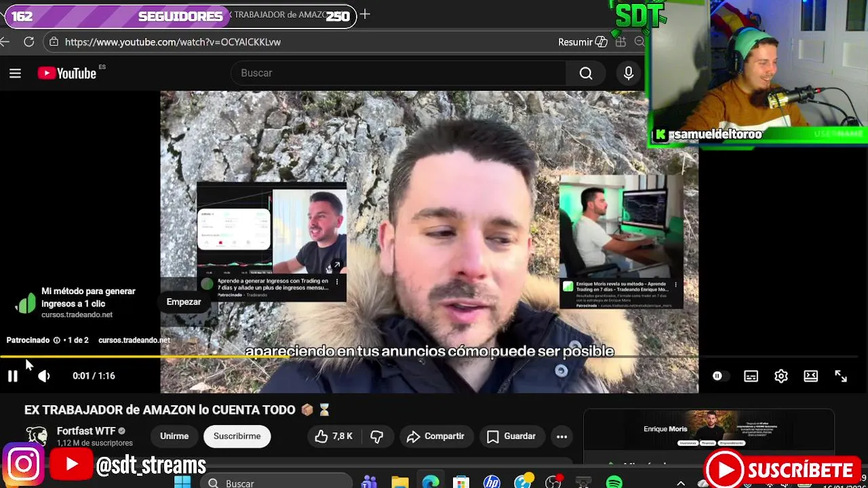
Task: Toggle the autoplay switch in player
Action: pos(719,376)
